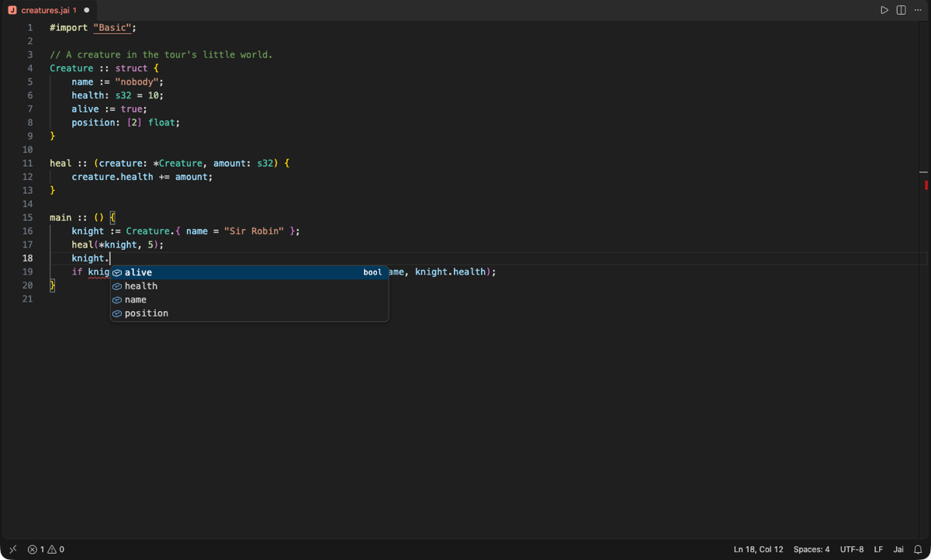Click the float type on line 8
The width and height of the screenshot is (931, 560).
click(161, 123)
